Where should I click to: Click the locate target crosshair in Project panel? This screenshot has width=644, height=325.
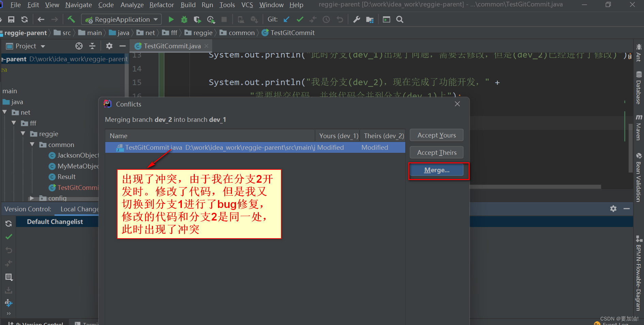79,46
